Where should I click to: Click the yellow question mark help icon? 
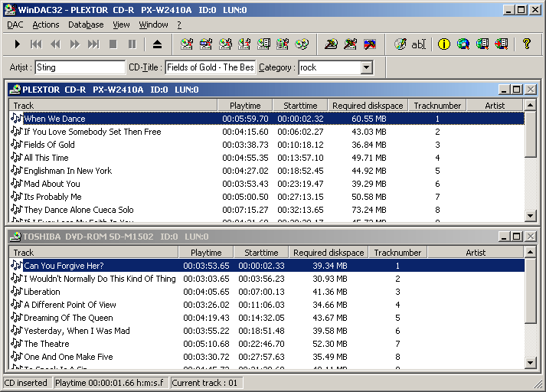click(x=527, y=44)
